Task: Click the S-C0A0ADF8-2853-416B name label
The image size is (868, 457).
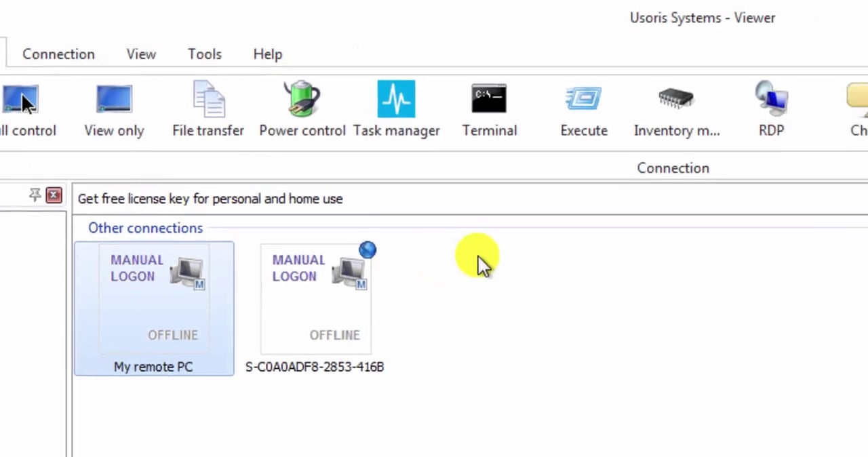Action: pos(315,367)
